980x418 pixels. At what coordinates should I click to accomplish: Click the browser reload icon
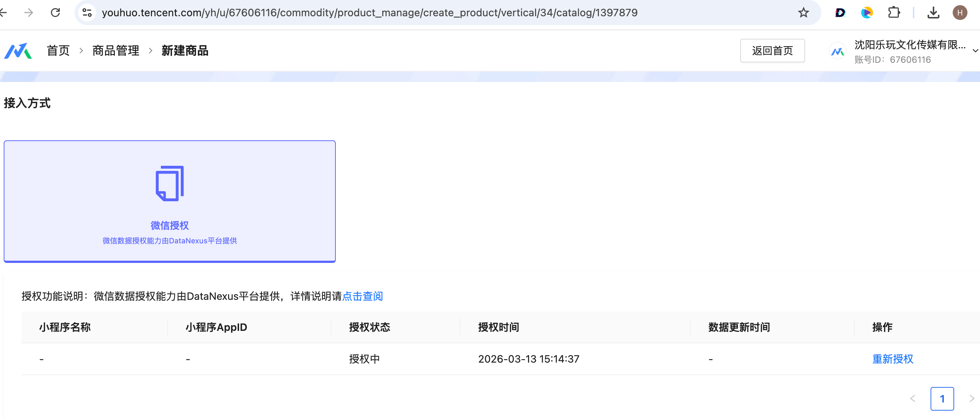coord(56,13)
